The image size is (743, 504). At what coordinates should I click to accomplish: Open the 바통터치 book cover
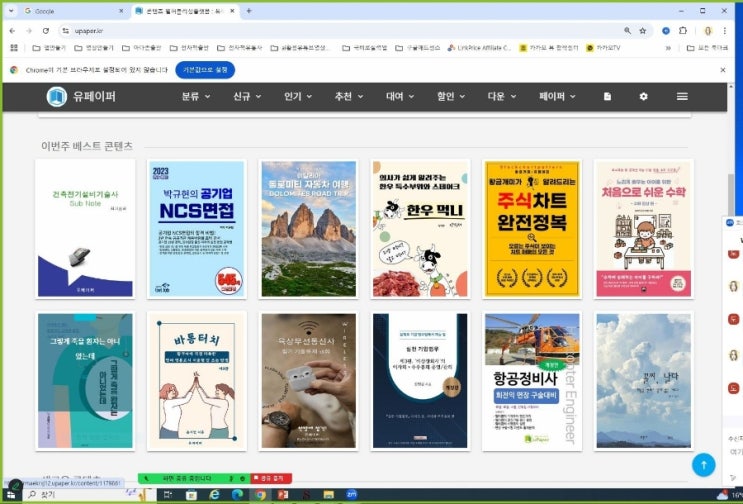(197, 381)
